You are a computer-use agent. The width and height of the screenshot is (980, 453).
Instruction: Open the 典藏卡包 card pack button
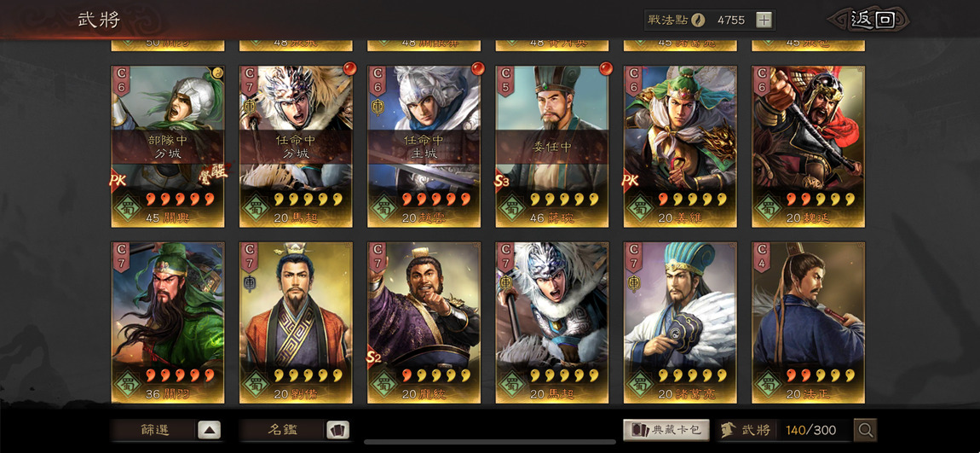click(x=666, y=430)
